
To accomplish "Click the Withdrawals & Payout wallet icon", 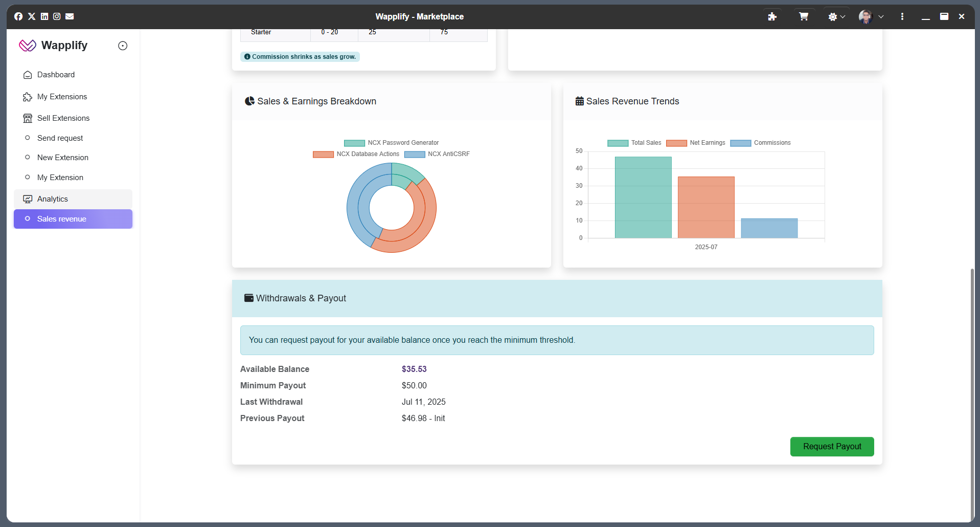I will pyautogui.click(x=249, y=298).
